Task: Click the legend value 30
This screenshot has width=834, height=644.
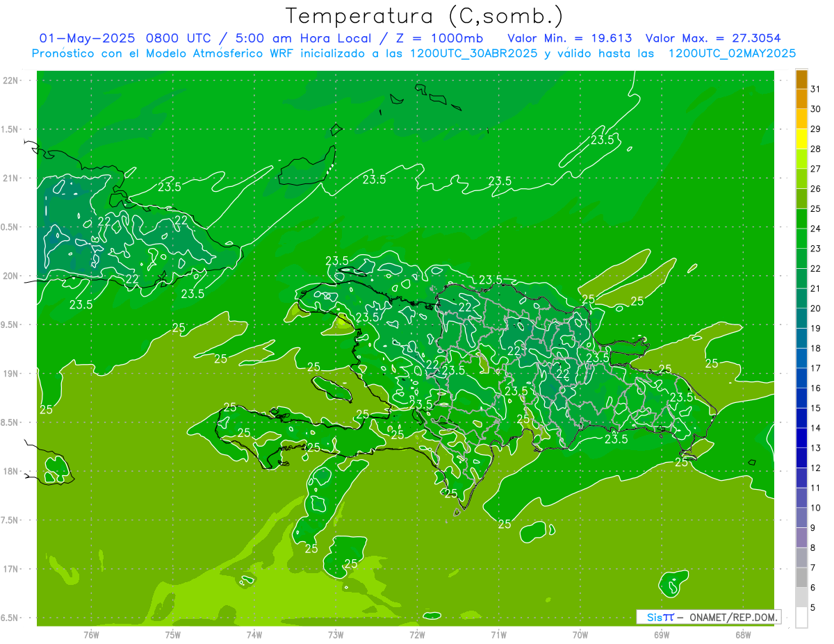Action: (x=816, y=108)
